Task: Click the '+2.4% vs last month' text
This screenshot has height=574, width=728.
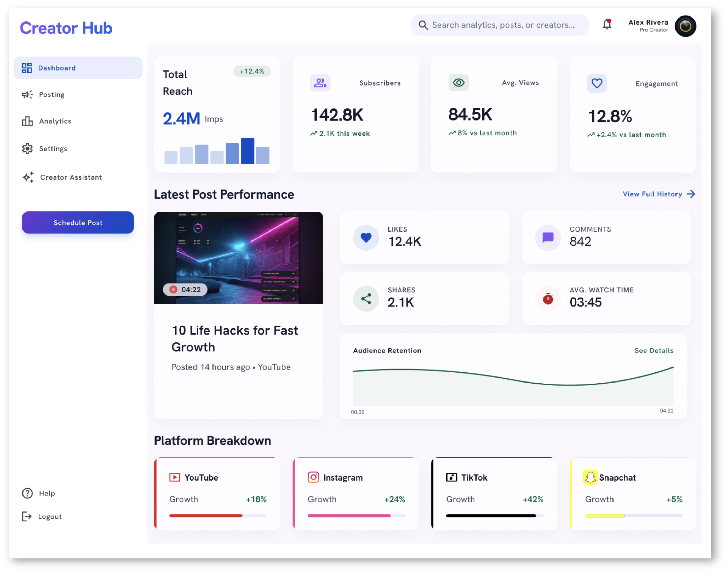Action: [631, 135]
